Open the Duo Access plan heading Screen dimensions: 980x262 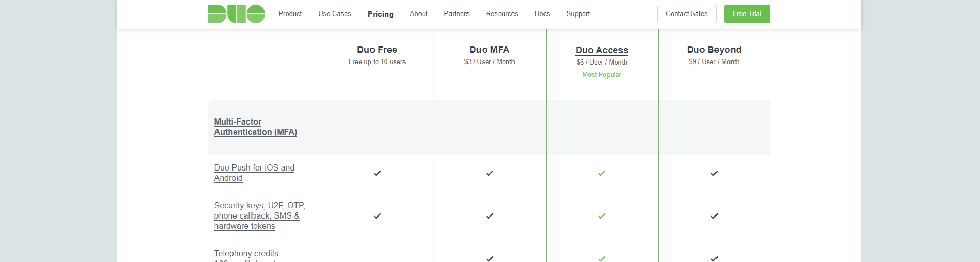(x=601, y=50)
